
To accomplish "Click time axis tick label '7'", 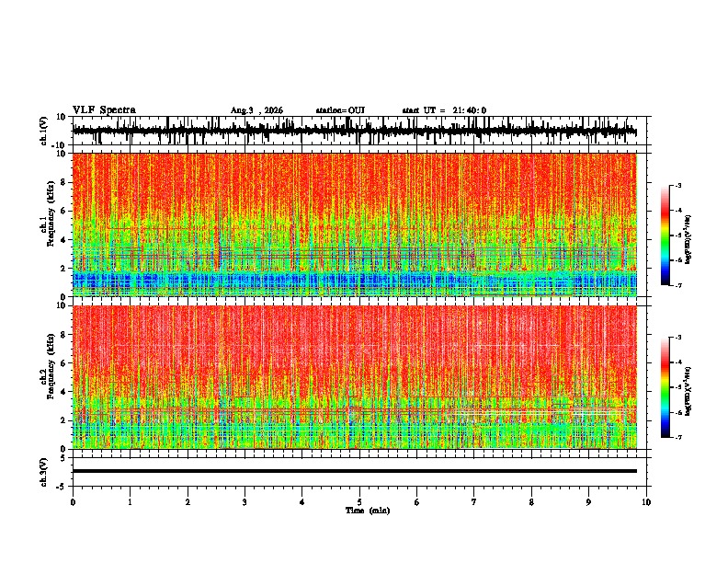I will coord(474,502).
